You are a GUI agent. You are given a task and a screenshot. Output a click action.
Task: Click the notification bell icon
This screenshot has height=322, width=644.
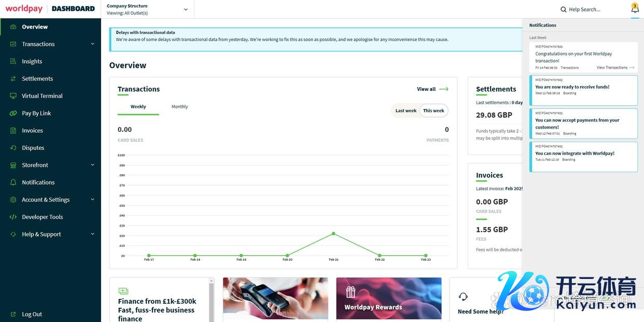[x=635, y=9]
